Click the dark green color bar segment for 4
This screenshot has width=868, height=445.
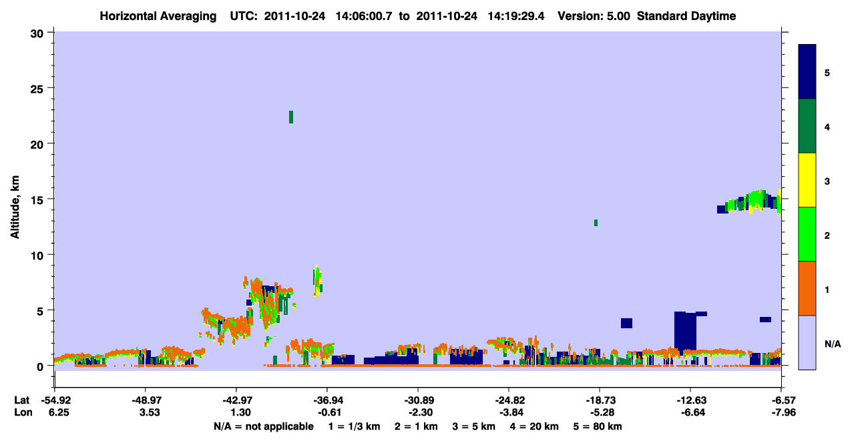pos(807,126)
